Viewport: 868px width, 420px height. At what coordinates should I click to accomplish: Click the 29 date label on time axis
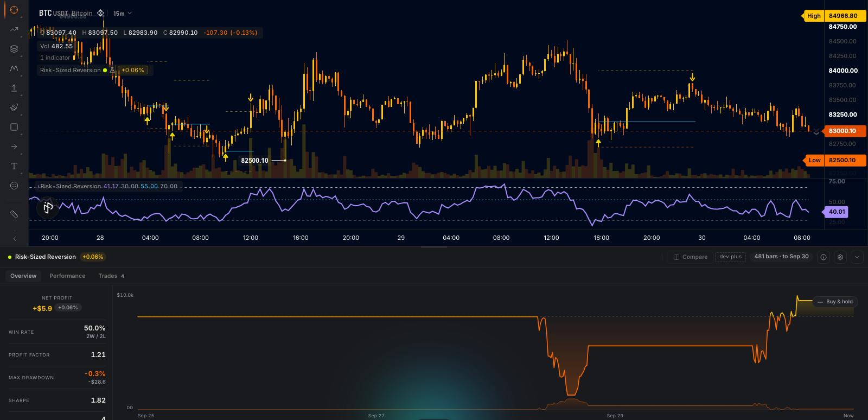coord(401,238)
